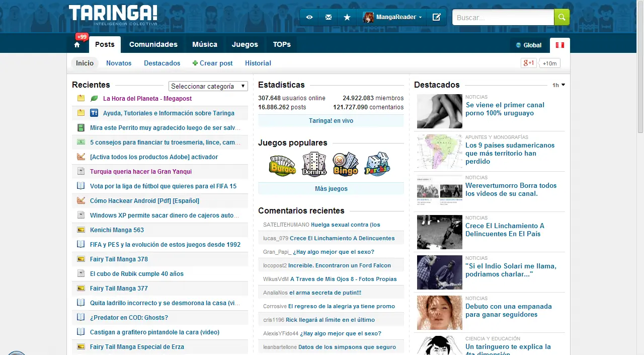The image size is (644, 355).
Task: Click the Google +1 button
Action: [528, 63]
